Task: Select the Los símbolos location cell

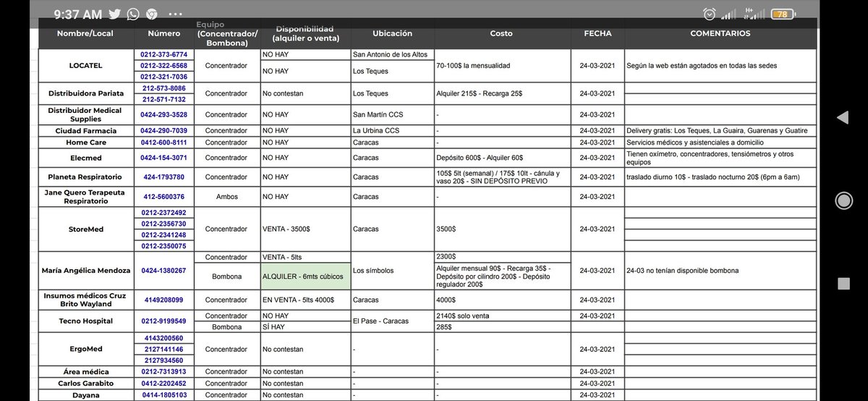Action: pyautogui.click(x=392, y=271)
